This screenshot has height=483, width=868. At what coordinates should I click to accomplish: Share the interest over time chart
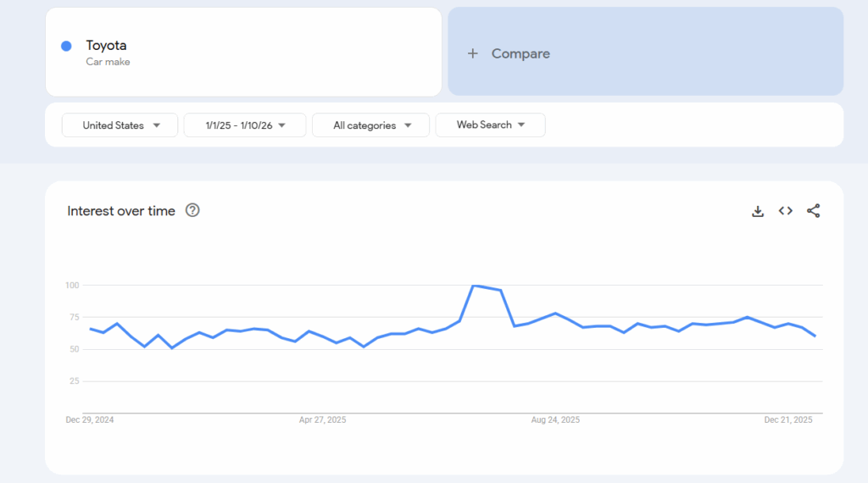(x=813, y=211)
